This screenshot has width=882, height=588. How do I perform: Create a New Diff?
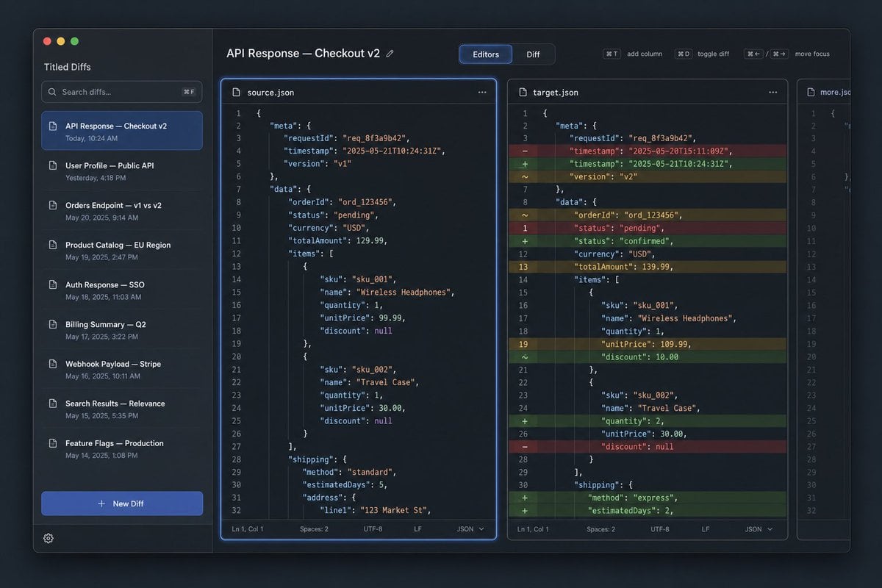[122, 503]
